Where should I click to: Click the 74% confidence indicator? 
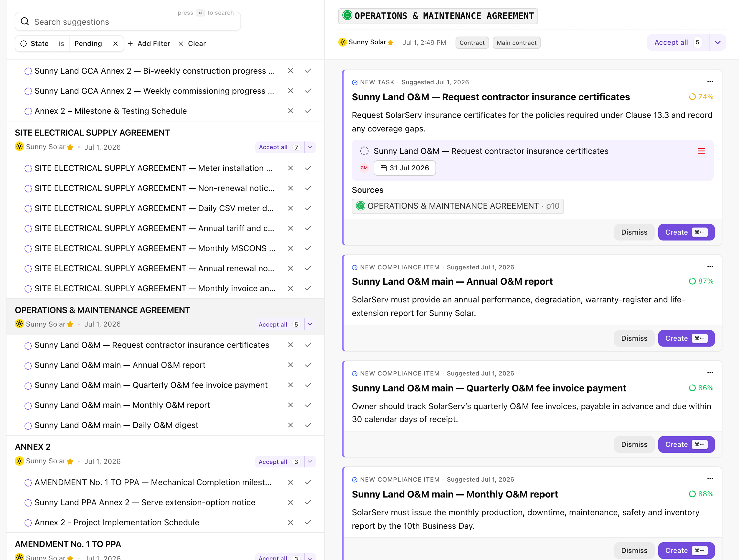(701, 97)
